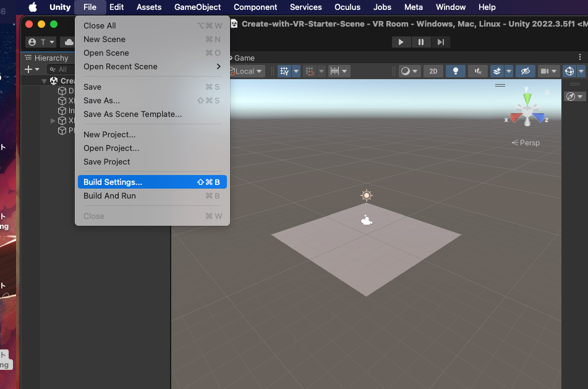
Task: Start Play mode with play button
Action: [401, 42]
